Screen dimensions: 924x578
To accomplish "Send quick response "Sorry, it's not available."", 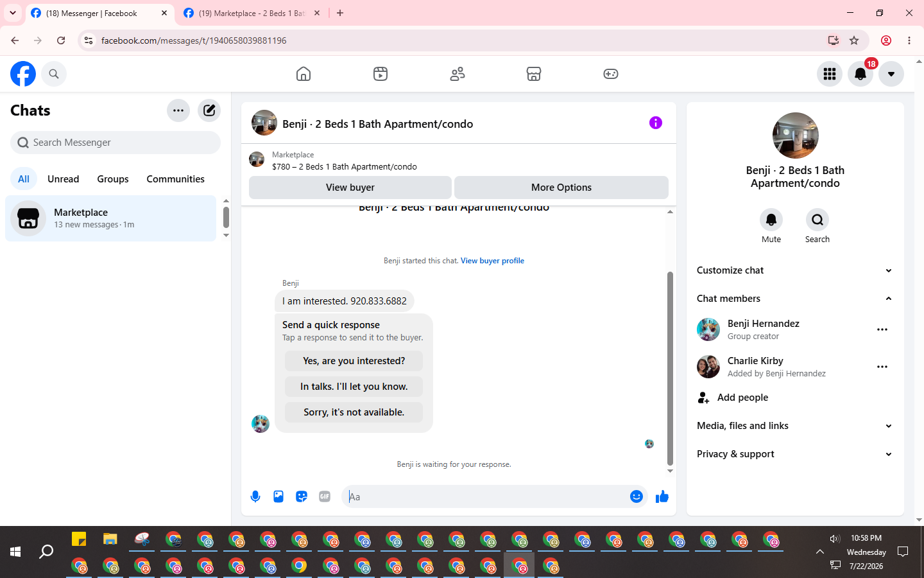I will pos(354,412).
